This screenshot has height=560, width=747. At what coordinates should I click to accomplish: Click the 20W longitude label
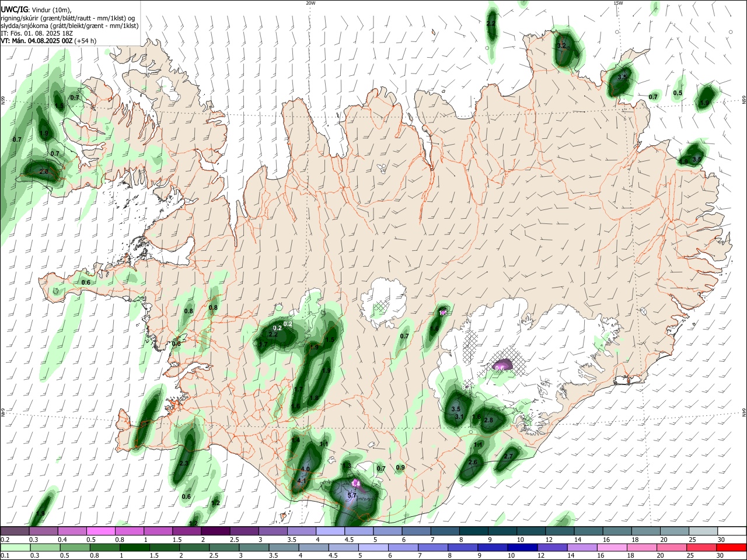310,3
